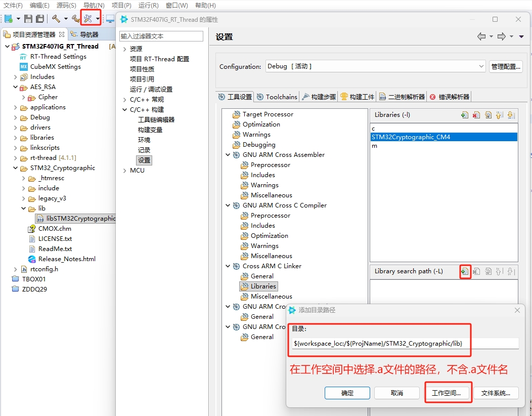
Task: Select 工具链编辑器 in properties list
Action: (156, 119)
